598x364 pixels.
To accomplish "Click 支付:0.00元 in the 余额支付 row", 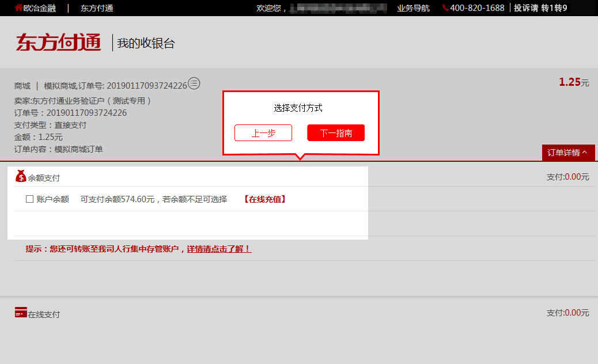I will (x=568, y=177).
